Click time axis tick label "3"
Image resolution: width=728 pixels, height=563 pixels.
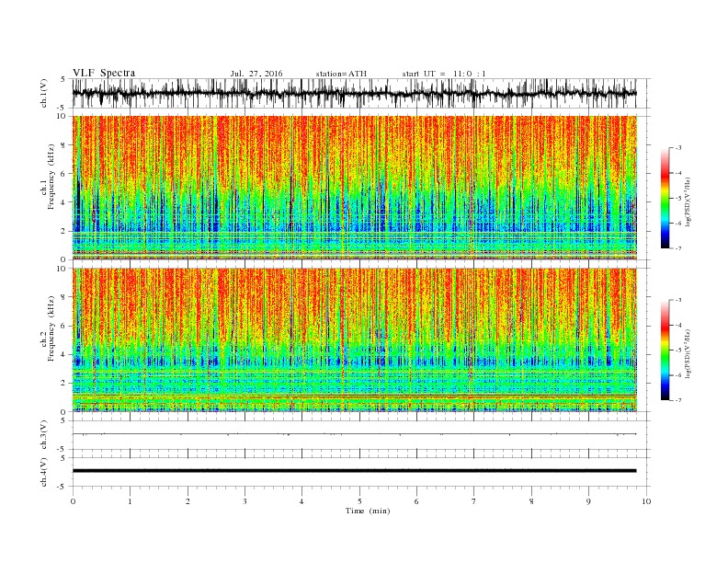[x=245, y=501]
